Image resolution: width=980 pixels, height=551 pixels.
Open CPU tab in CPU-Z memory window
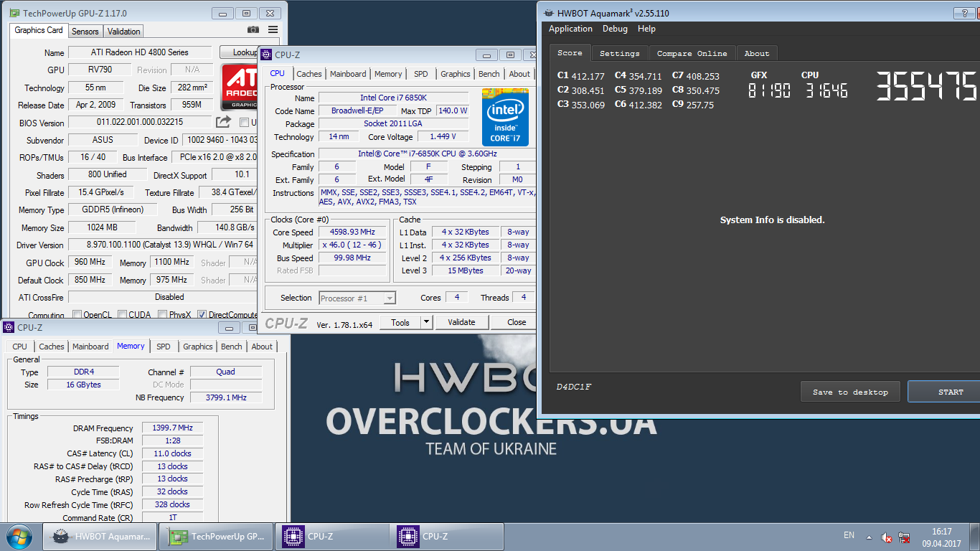(x=20, y=347)
